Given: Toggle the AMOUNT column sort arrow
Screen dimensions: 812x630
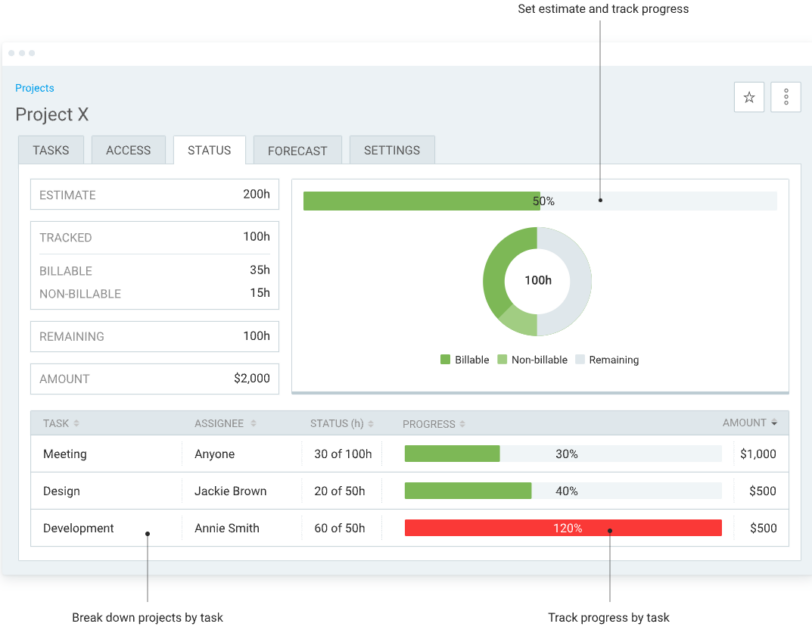Looking at the screenshot, I should [774, 423].
